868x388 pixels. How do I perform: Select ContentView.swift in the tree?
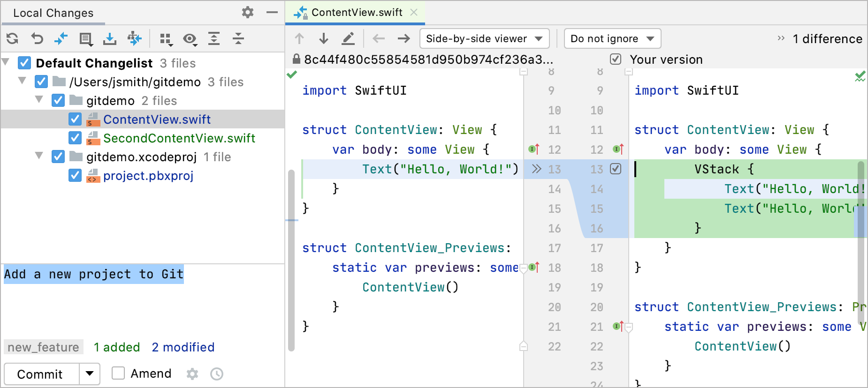pyautogui.click(x=157, y=119)
